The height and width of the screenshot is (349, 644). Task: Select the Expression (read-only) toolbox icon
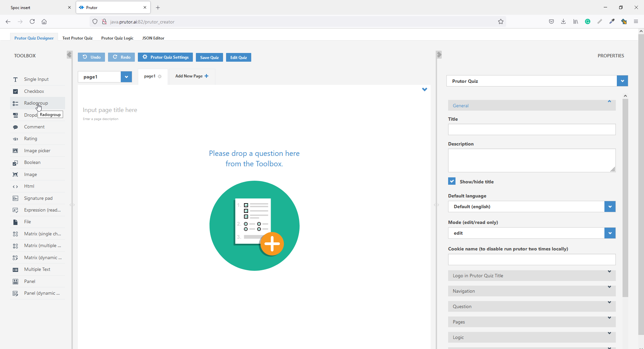click(x=15, y=210)
